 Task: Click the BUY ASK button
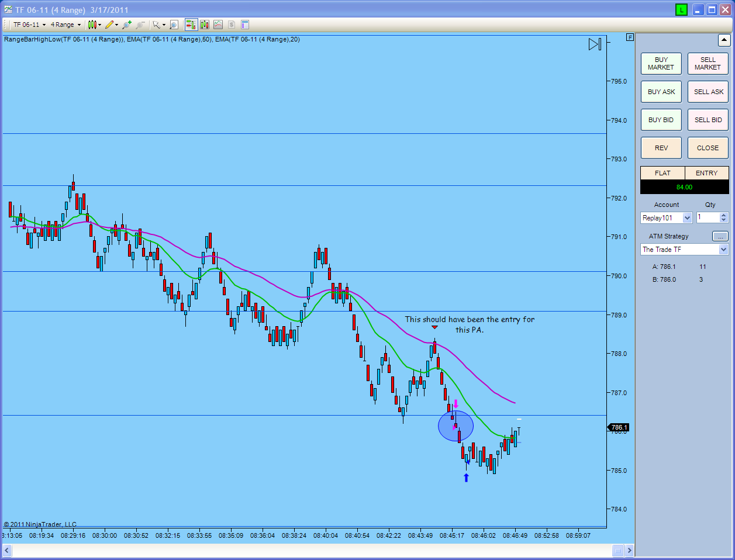point(661,92)
